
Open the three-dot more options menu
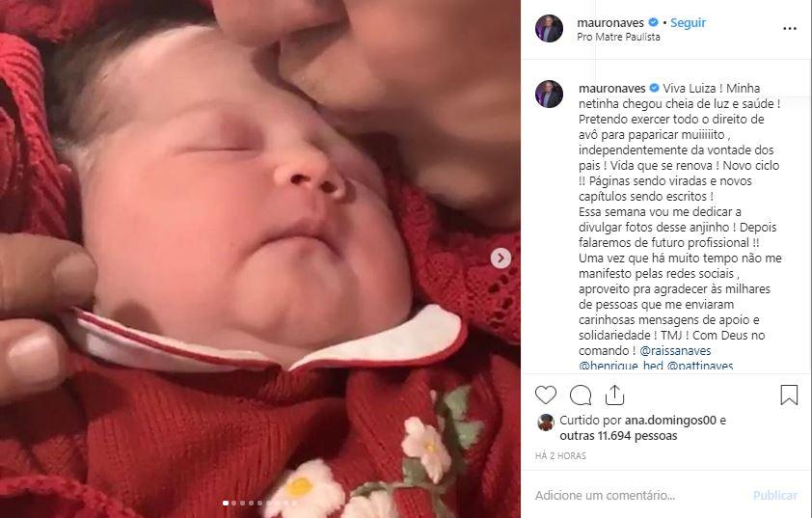790,29
